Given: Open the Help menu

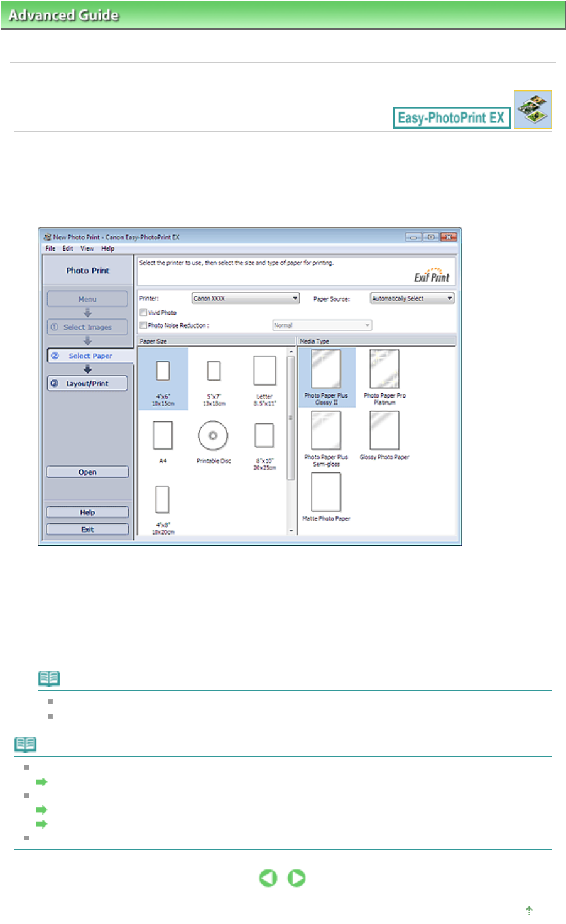Looking at the screenshot, I should [x=108, y=249].
